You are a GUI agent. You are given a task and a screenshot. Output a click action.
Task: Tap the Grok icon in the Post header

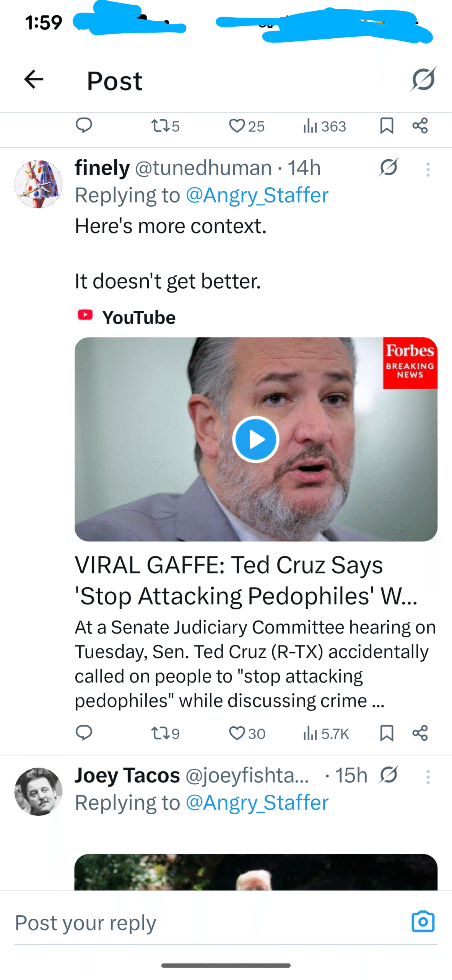coord(423,79)
